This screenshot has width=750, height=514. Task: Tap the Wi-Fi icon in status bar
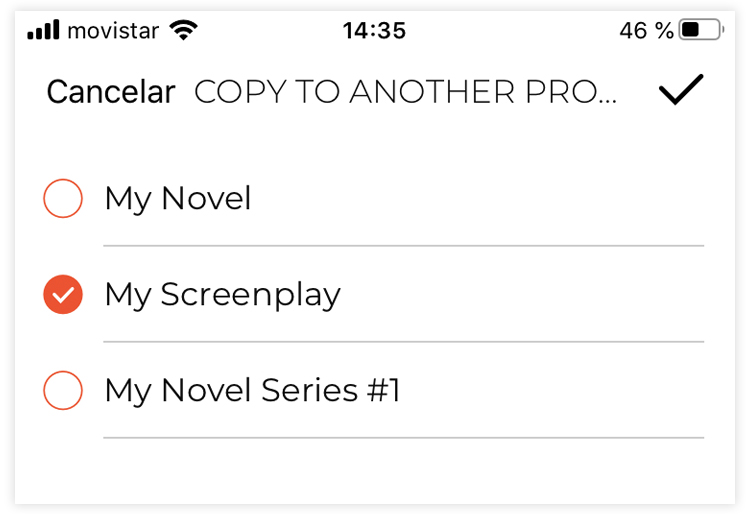pos(184,30)
